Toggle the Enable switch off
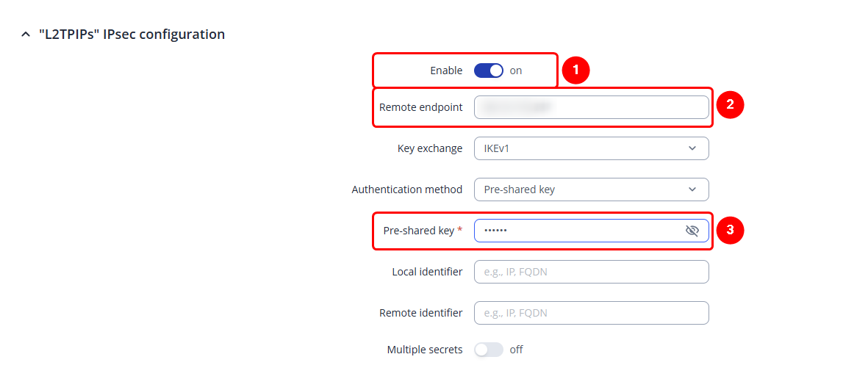Screen dimensions: 868x379 tap(489, 71)
